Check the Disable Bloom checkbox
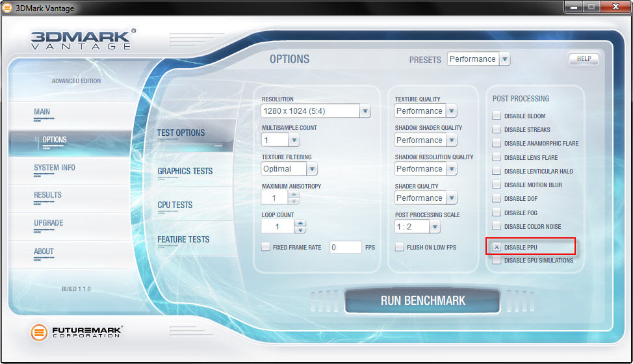 point(497,116)
